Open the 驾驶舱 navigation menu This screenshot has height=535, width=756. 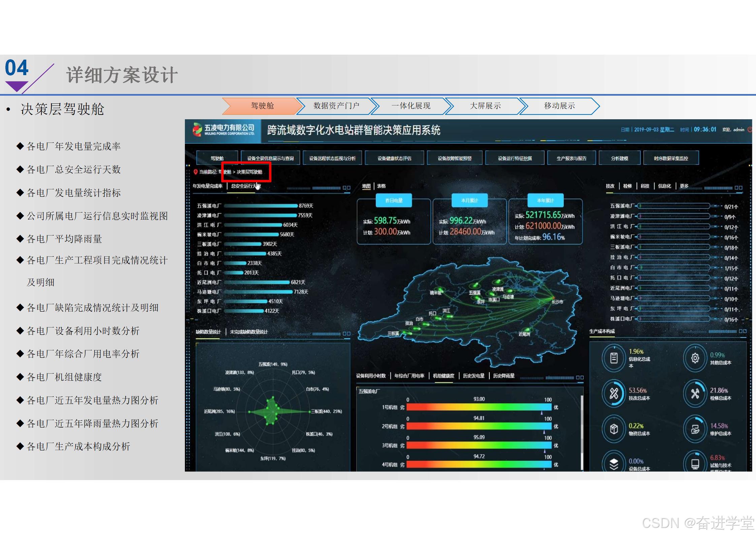coord(217,158)
